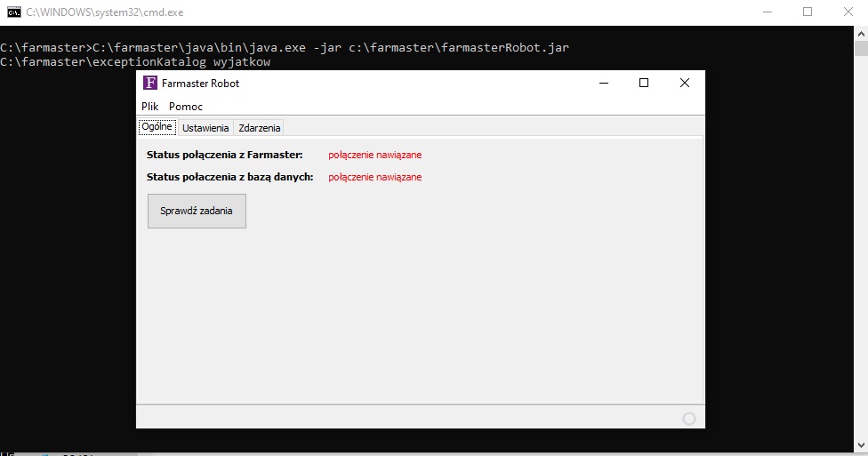The height and width of the screenshot is (456, 868).
Task: Click the cmd scrollbar down arrow
Action: 861,445
